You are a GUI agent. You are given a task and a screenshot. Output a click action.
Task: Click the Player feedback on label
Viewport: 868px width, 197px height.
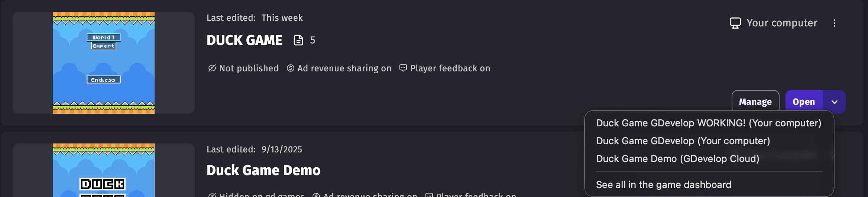[x=450, y=68]
